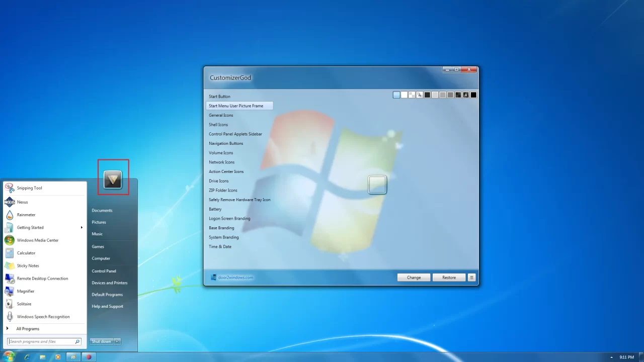Launch Magnifier from the Start menu
This screenshot has width=644, height=362.
pyautogui.click(x=44, y=291)
